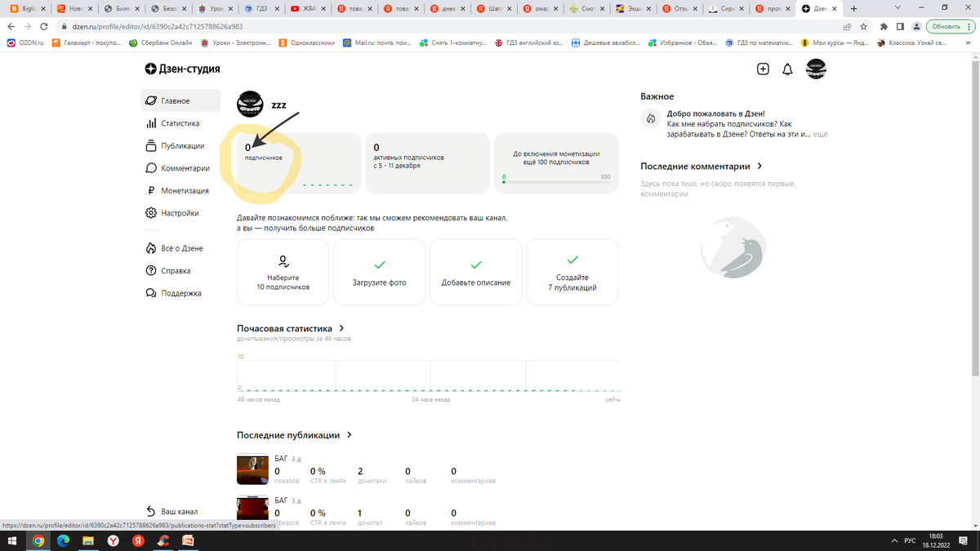
Task: Open Yandex Browser from the taskbar
Action: point(114,540)
